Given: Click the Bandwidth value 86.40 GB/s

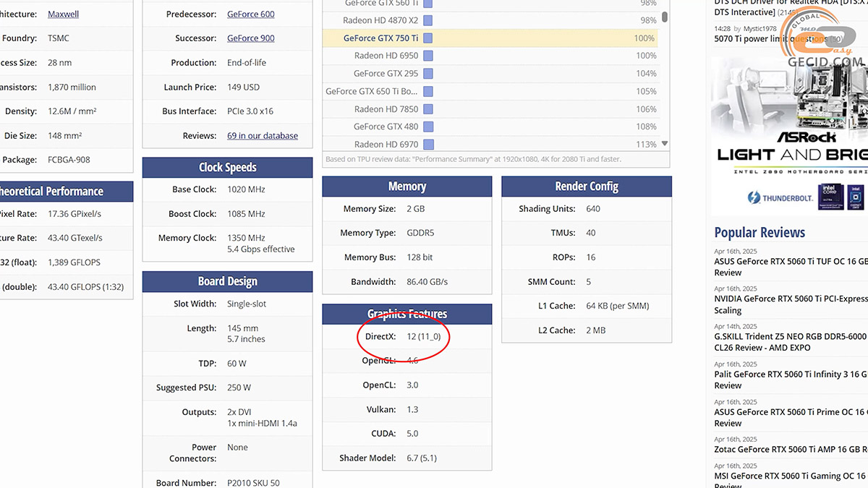Looking at the screenshot, I should coord(427,281).
